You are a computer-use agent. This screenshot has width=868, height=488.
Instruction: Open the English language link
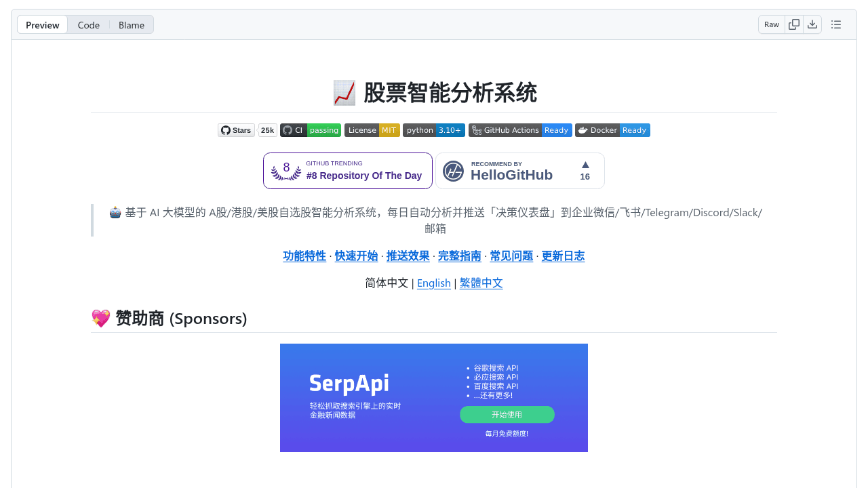(x=434, y=283)
